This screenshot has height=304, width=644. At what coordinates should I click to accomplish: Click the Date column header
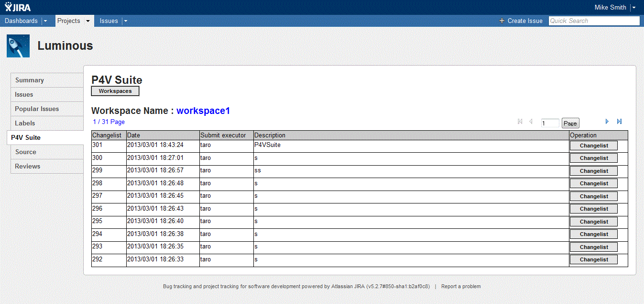tap(163, 135)
